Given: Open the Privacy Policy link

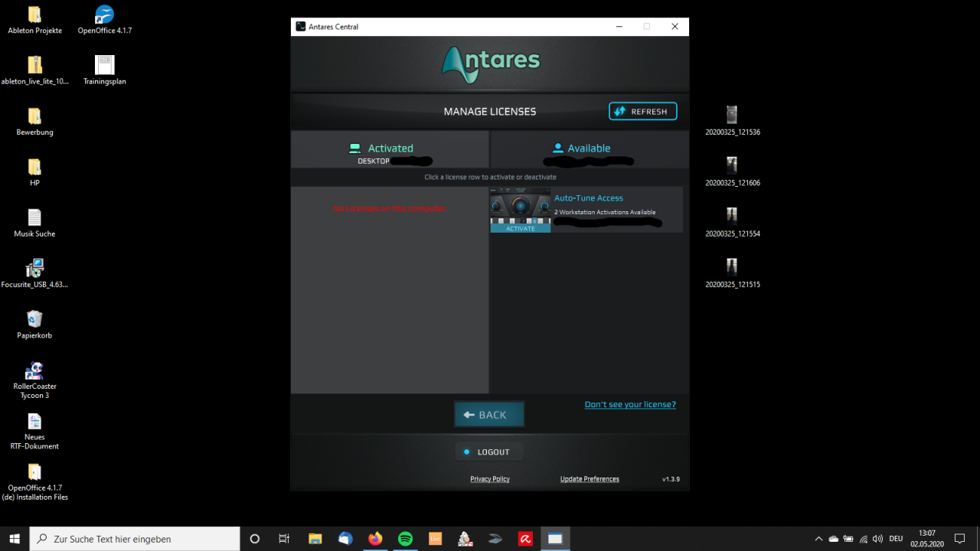Looking at the screenshot, I should coord(490,479).
